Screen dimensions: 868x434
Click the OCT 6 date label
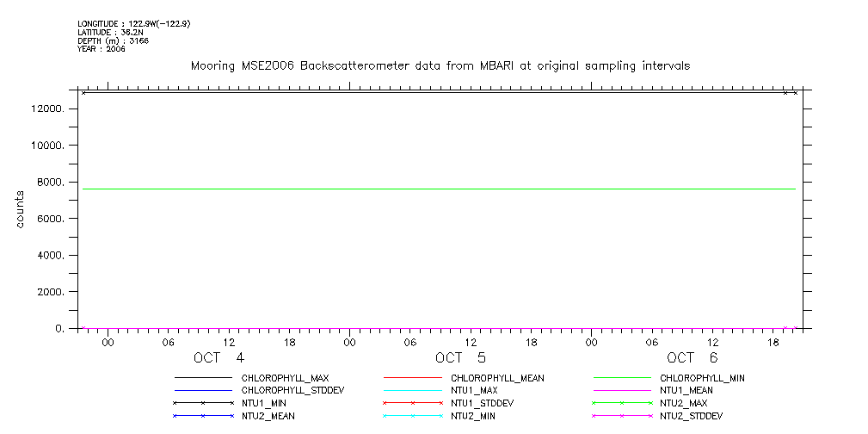tap(692, 358)
